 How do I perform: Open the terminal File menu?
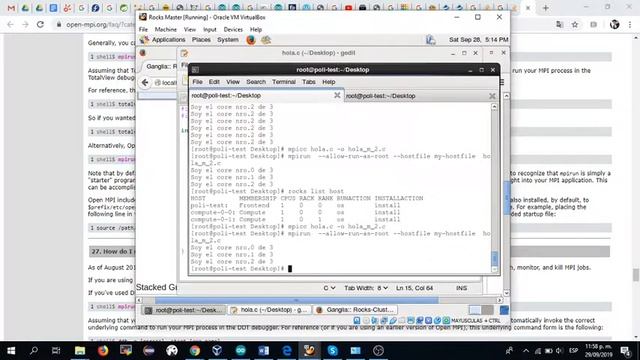point(198,82)
